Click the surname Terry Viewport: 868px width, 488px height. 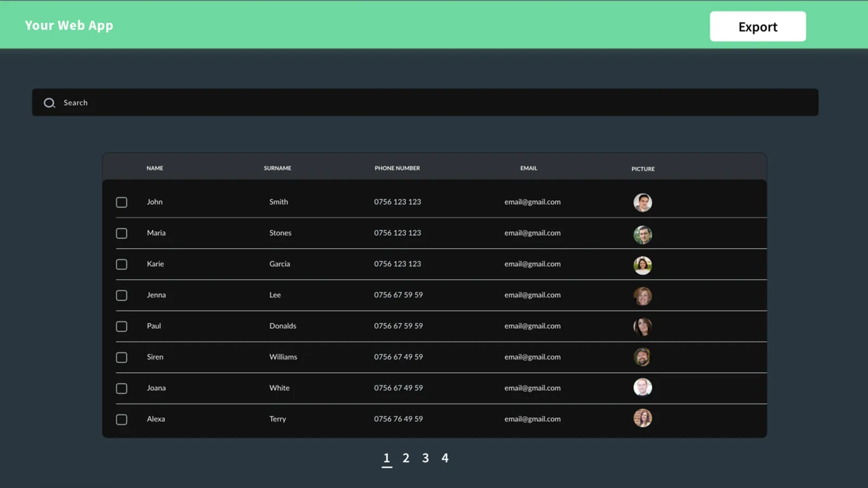click(x=278, y=419)
